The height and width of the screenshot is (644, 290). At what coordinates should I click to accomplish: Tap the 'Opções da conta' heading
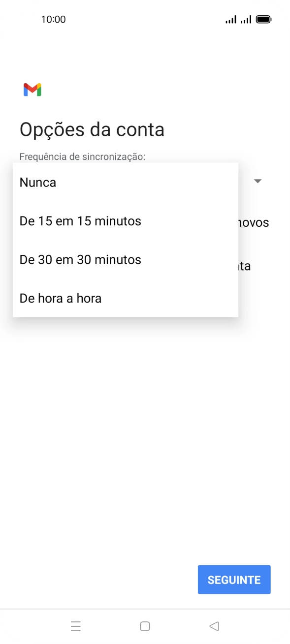pyautogui.click(x=92, y=129)
